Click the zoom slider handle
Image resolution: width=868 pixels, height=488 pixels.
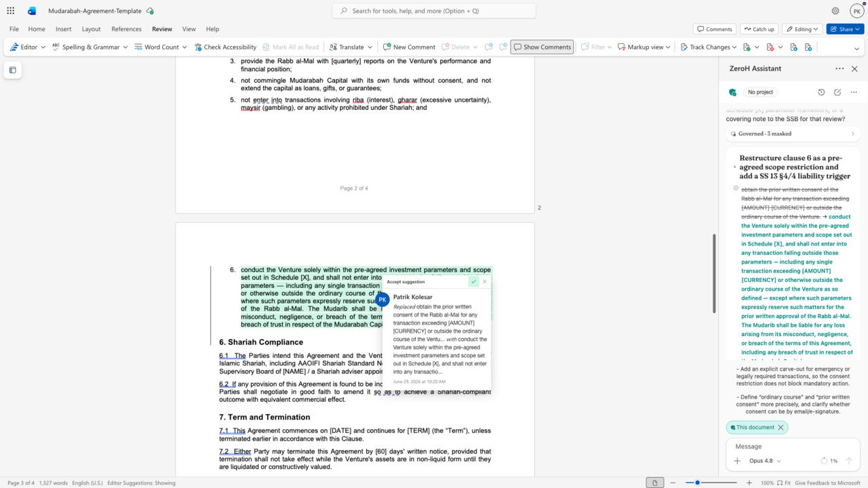tap(698, 483)
